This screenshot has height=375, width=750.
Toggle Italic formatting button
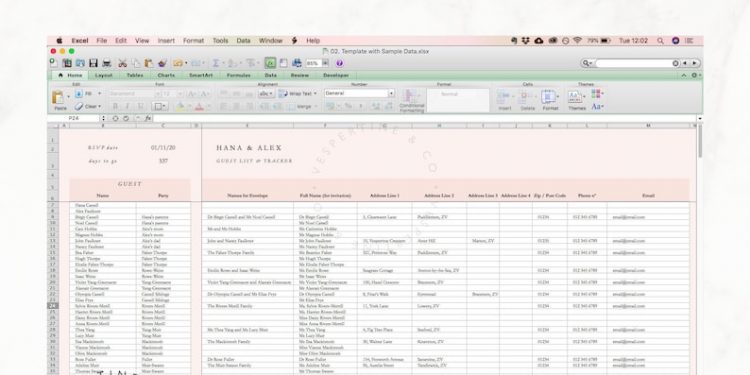tap(127, 107)
